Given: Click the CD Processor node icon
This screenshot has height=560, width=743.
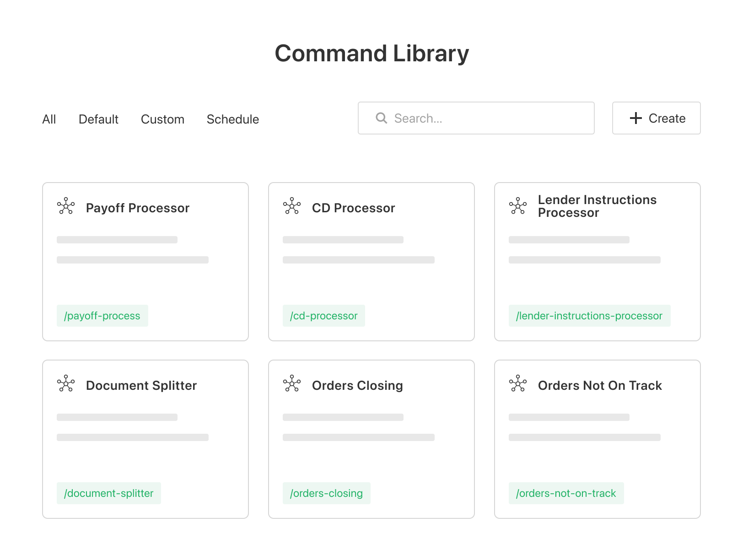Looking at the screenshot, I should click(292, 206).
